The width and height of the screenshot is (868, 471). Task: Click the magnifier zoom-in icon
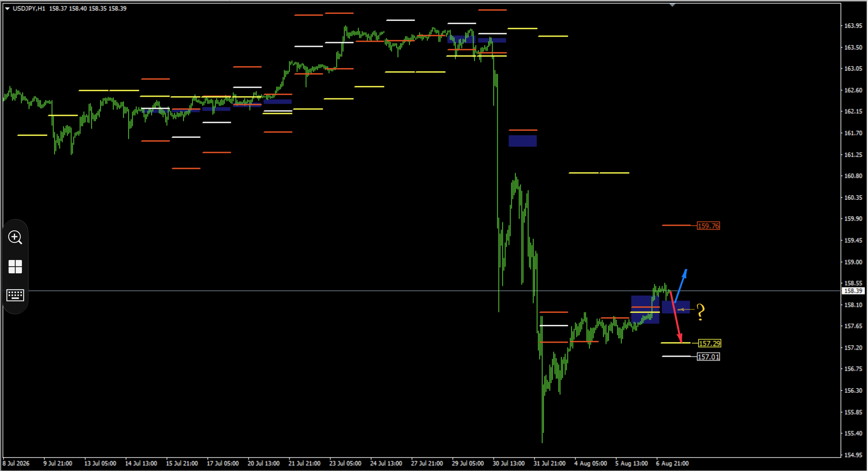pos(15,237)
